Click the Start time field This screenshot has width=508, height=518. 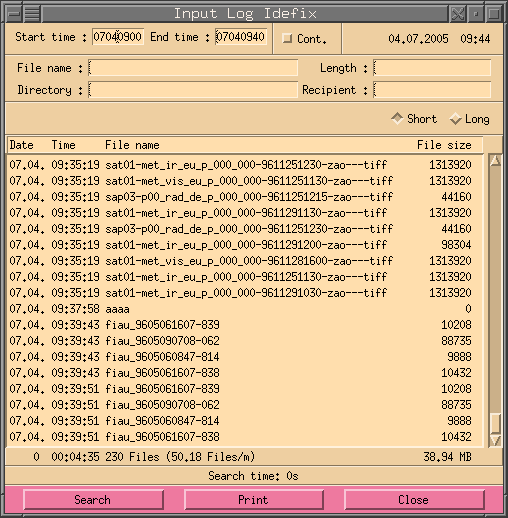118,37
